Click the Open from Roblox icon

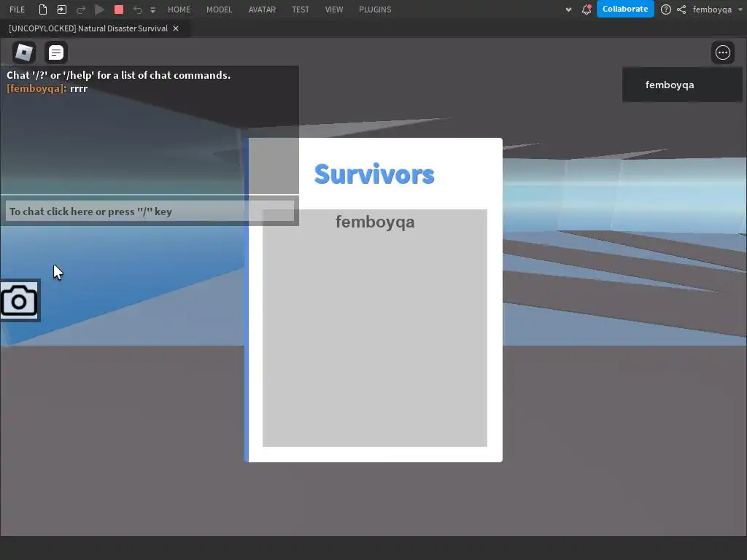coord(61,9)
